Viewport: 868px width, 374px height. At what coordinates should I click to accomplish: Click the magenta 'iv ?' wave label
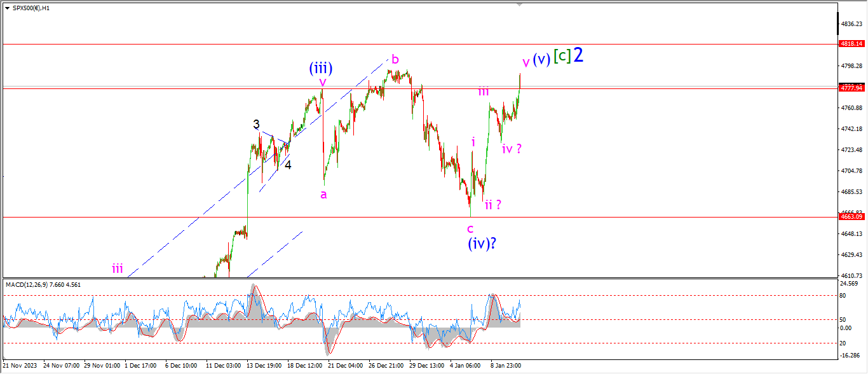(512, 149)
